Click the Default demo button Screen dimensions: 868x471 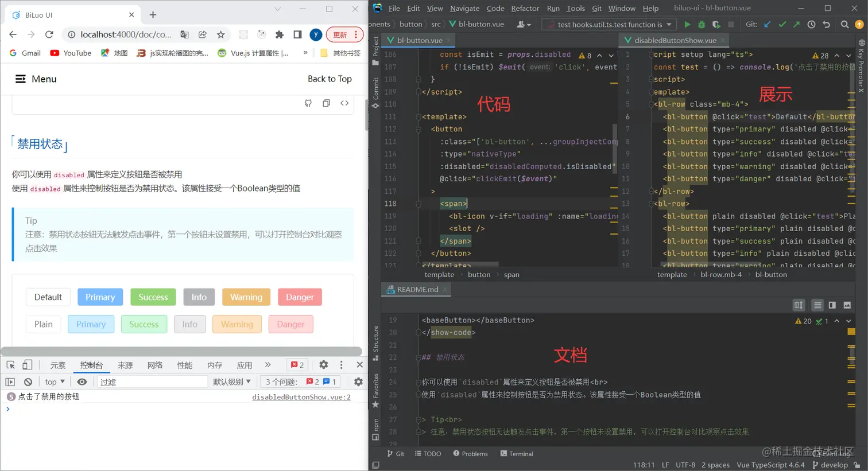[48, 297]
